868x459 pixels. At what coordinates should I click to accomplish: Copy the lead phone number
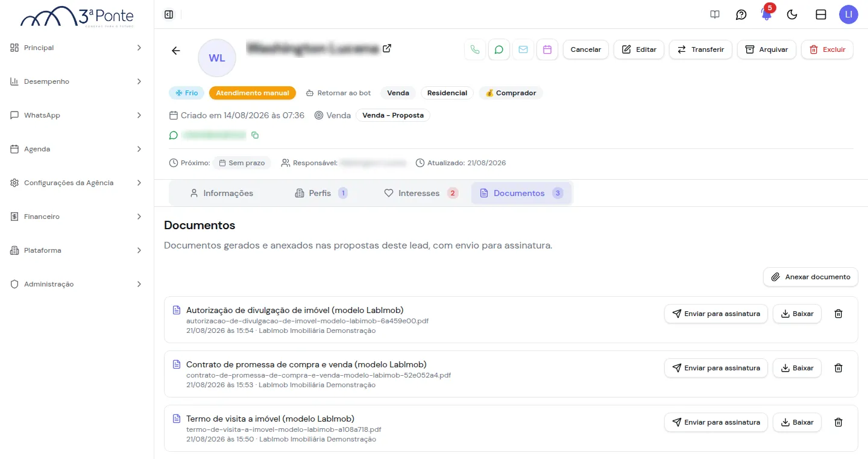255,135
